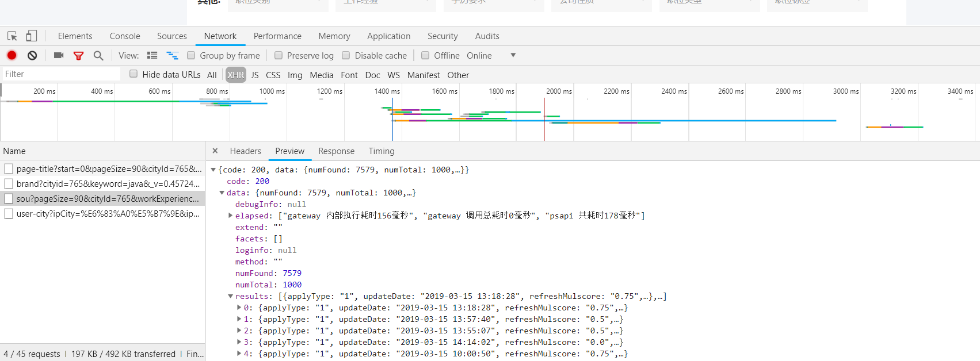Open the Application tab
The height and width of the screenshot is (361, 980).
(x=389, y=36)
